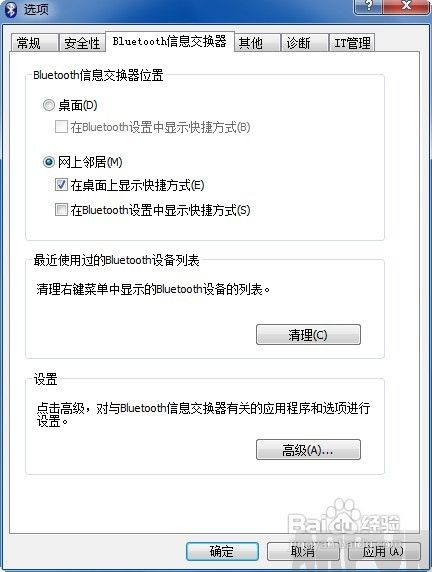Open the 诊断 tab
The image size is (432, 572).
click(305, 43)
